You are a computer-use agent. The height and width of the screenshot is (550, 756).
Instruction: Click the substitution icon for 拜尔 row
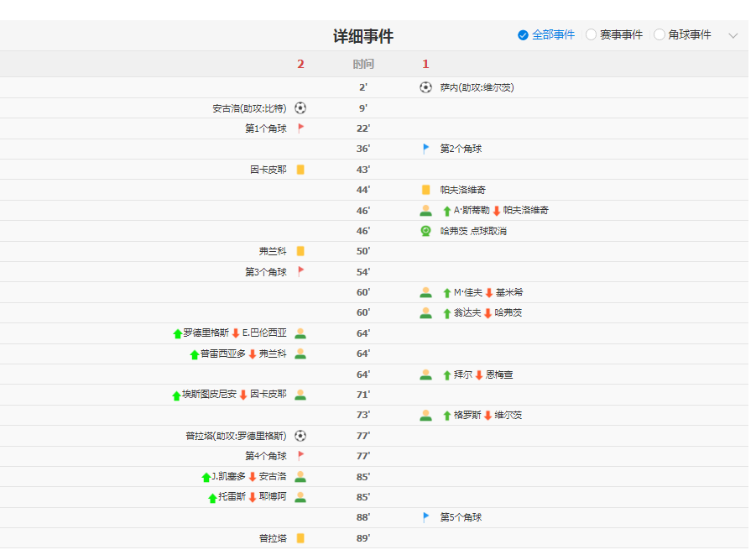pos(425,375)
